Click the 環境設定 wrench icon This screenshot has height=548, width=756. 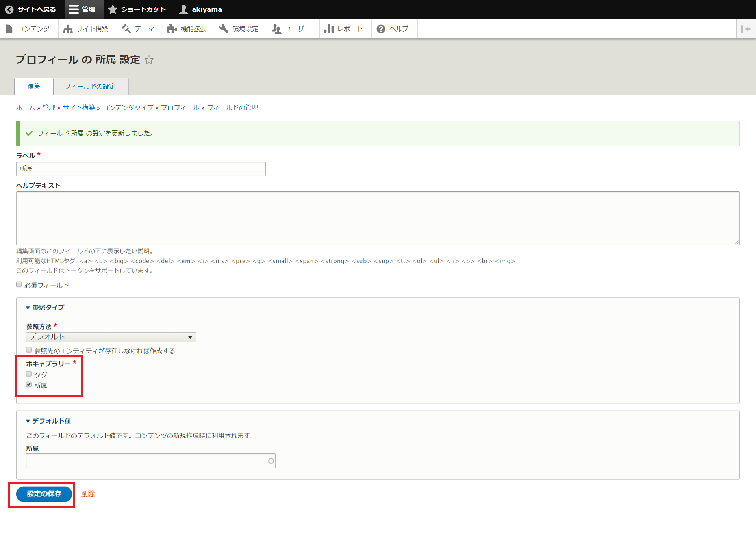(x=224, y=29)
